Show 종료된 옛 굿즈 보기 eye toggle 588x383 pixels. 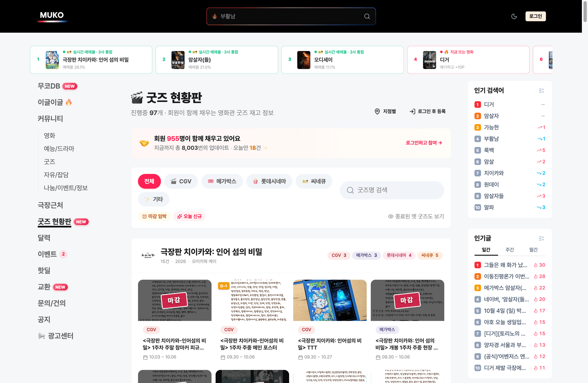416,216
